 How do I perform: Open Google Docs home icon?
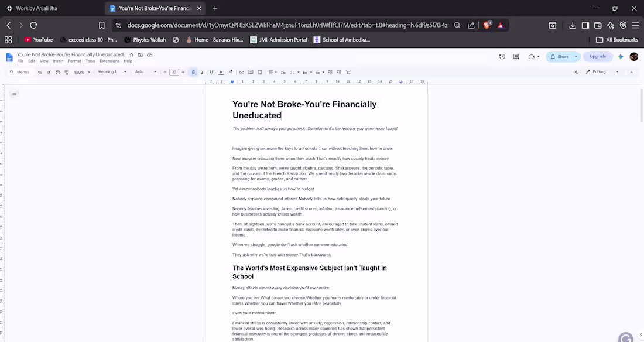[x=9, y=57]
